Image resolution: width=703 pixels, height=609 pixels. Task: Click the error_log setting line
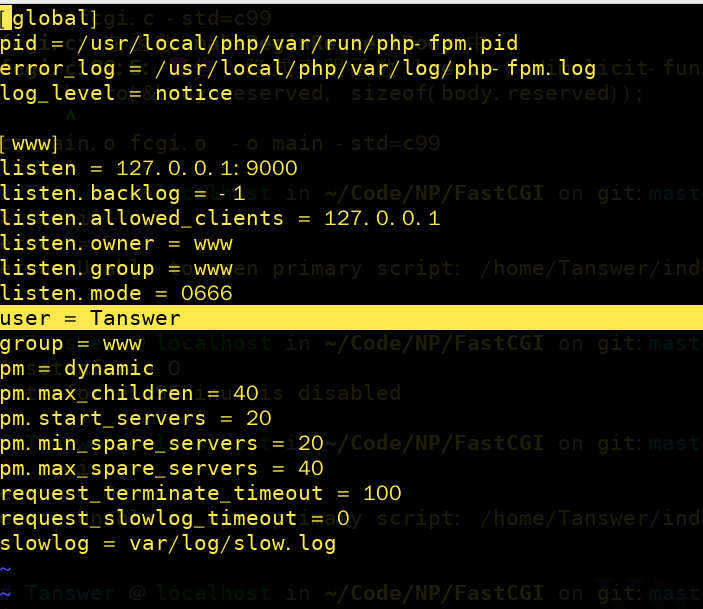pyautogui.click(x=298, y=69)
